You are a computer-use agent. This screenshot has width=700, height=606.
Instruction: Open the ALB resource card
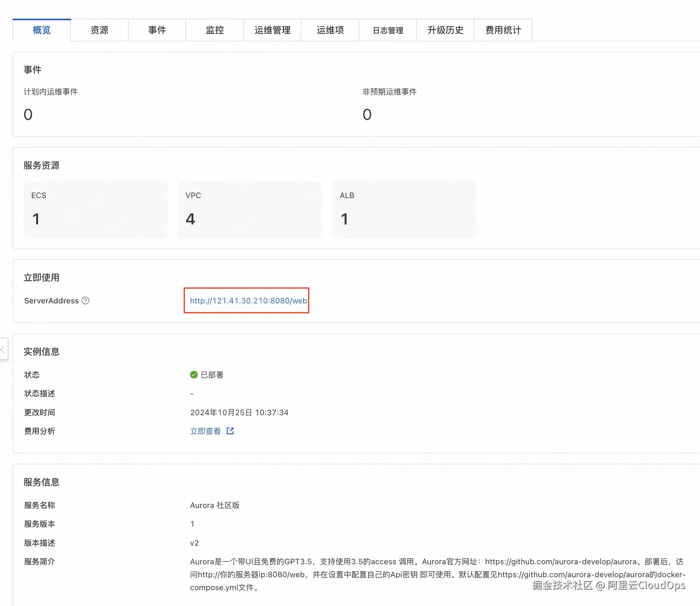click(x=404, y=209)
